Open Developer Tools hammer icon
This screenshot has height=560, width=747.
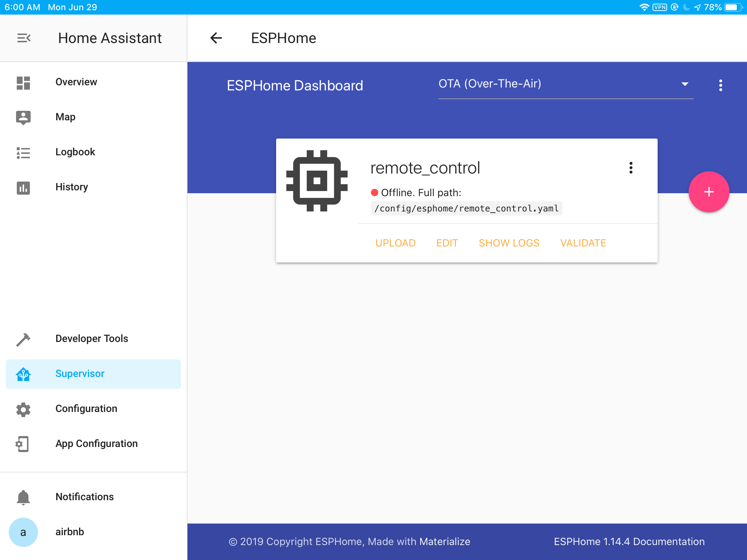coord(23,339)
